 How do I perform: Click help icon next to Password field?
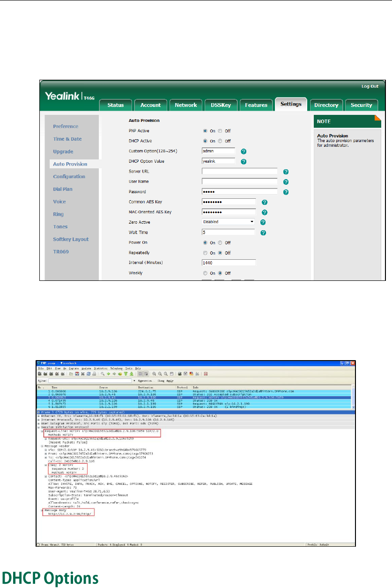[x=286, y=192]
